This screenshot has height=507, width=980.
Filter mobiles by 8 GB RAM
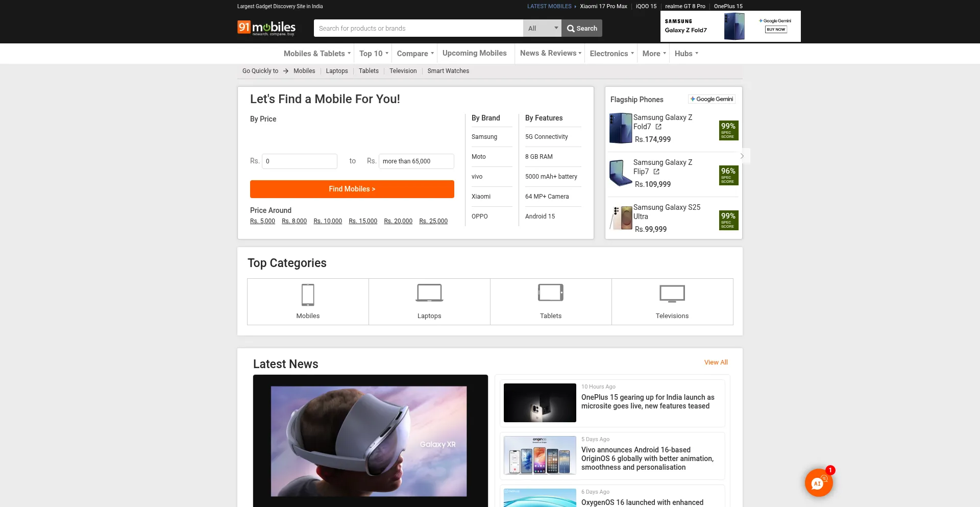click(x=539, y=157)
